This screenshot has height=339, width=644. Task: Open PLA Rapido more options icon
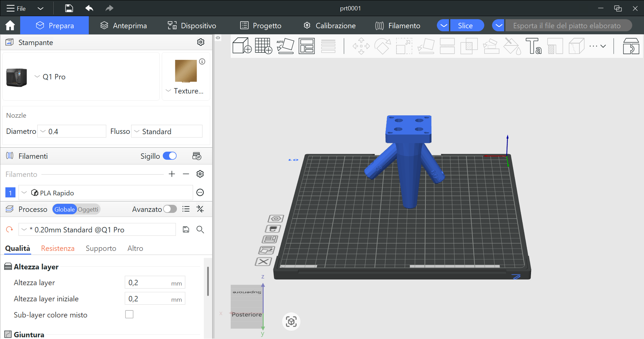coord(200,192)
